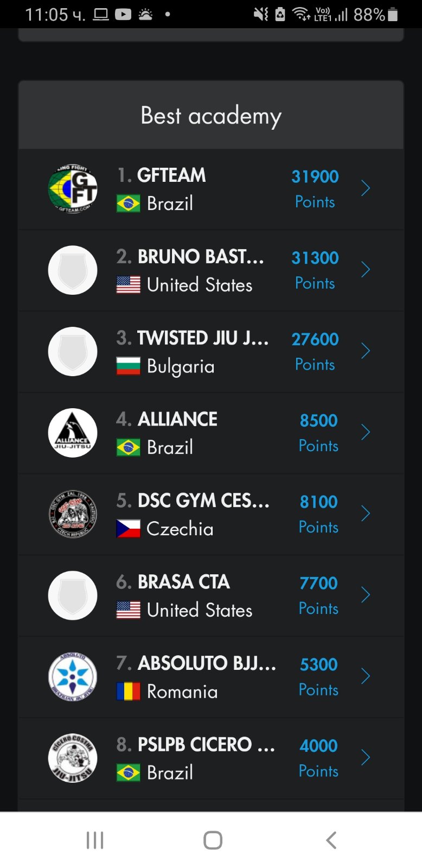Tap Bruno Bastos placeholder shield logo

click(73, 270)
